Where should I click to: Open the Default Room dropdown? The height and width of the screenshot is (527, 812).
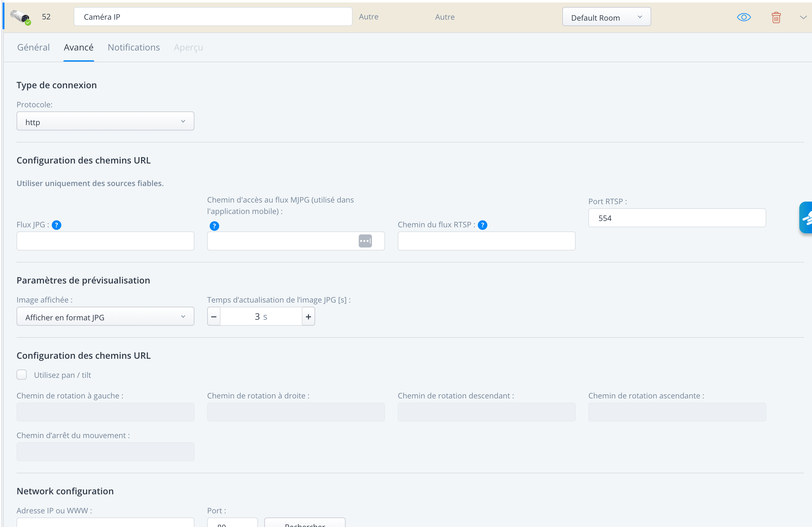[x=606, y=17]
